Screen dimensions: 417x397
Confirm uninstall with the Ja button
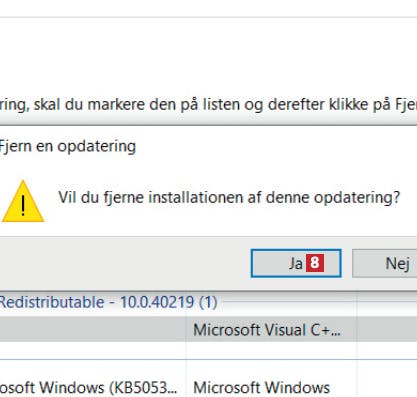click(x=296, y=263)
